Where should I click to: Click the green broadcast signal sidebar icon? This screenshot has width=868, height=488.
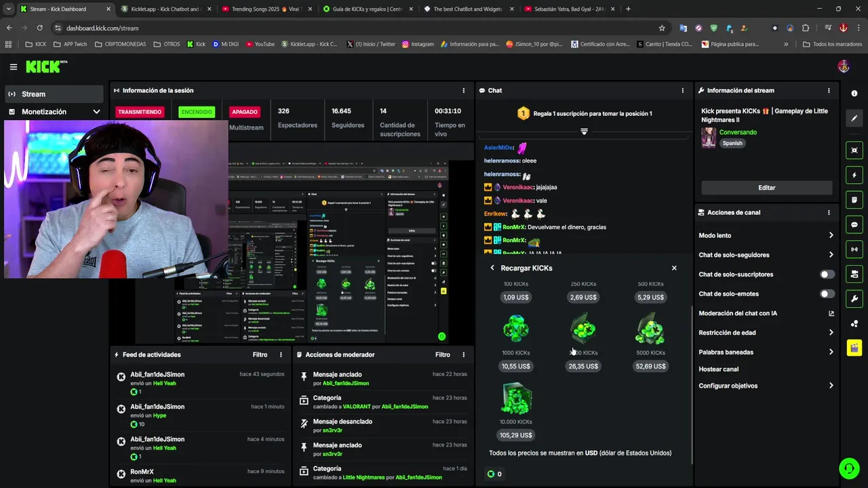(854, 249)
